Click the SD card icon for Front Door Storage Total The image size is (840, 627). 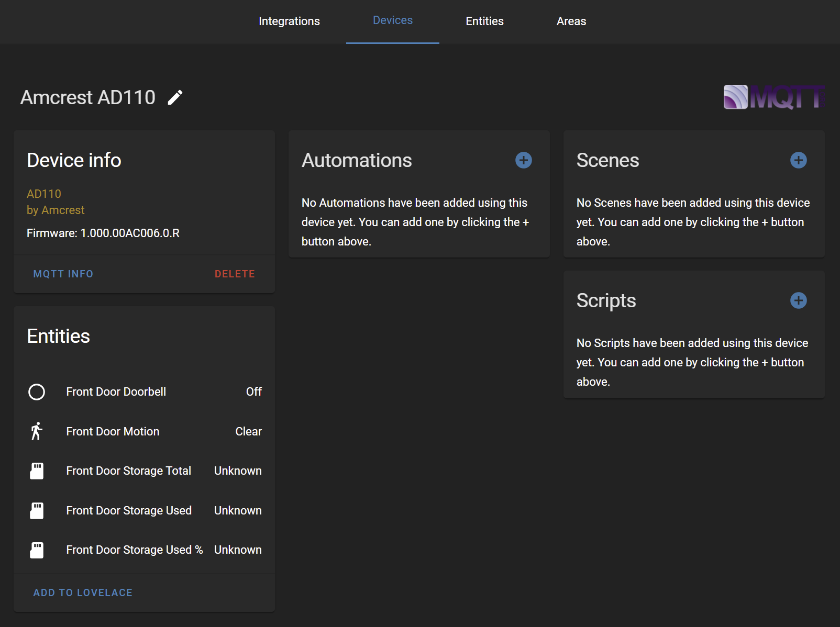click(37, 471)
